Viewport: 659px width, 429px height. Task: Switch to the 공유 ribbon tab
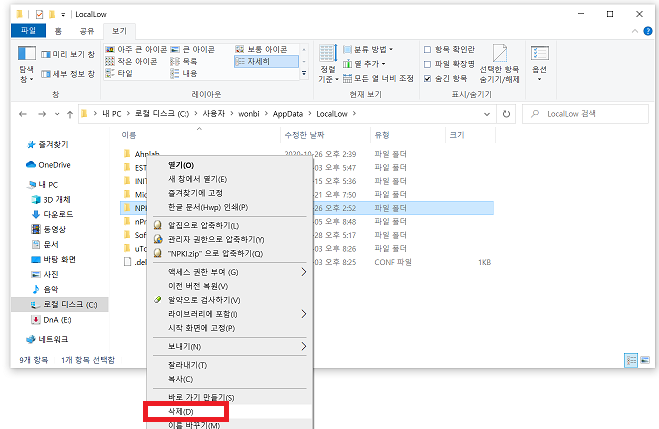87,31
